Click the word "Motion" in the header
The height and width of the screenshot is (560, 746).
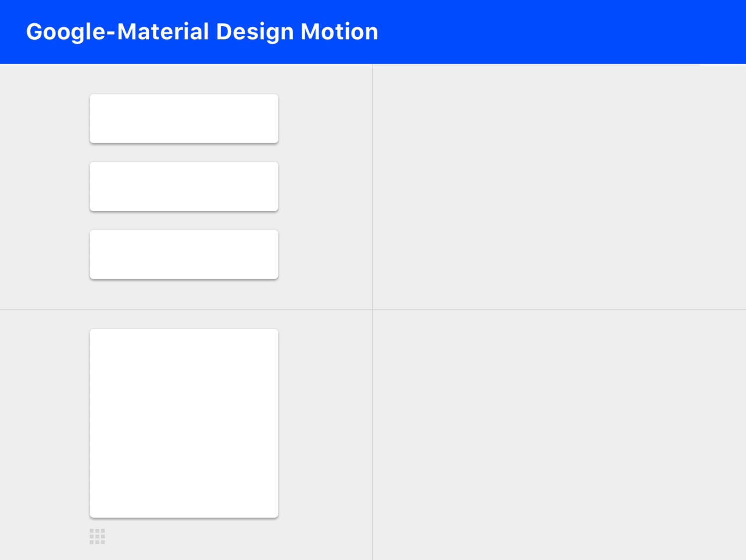coord(339,32)
